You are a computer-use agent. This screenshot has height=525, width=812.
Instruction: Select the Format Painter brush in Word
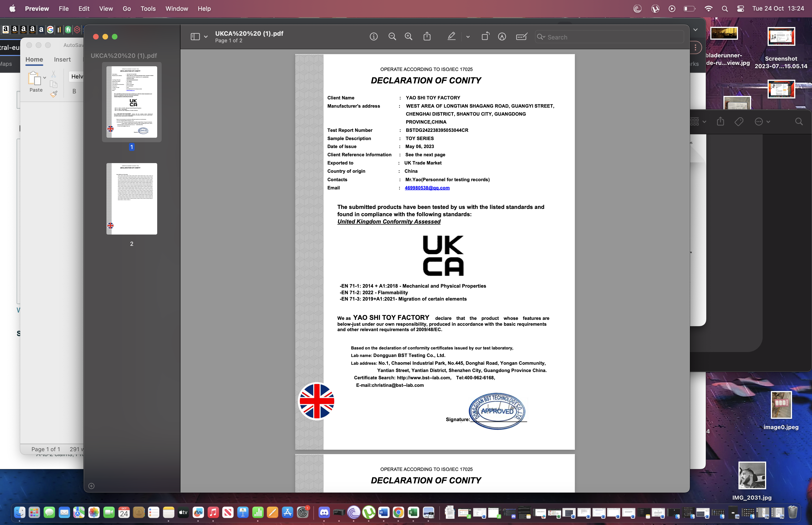[x=54, y=94]
